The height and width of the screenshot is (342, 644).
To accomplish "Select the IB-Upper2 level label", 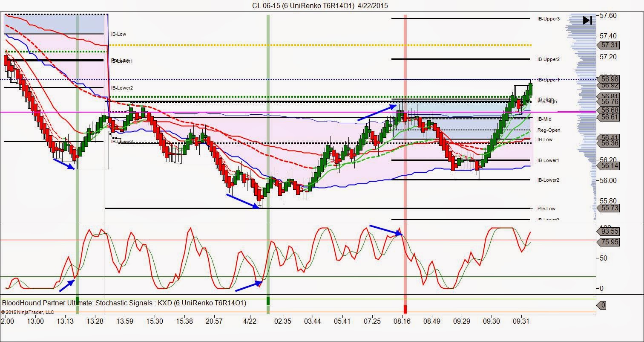I will (x=549, y=59).
